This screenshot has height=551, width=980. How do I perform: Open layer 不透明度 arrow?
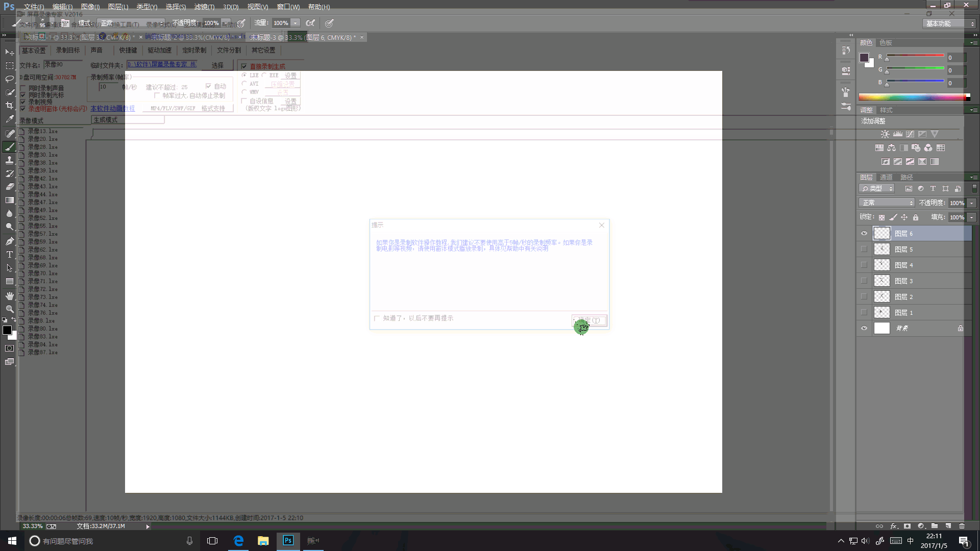coord(972,203)
